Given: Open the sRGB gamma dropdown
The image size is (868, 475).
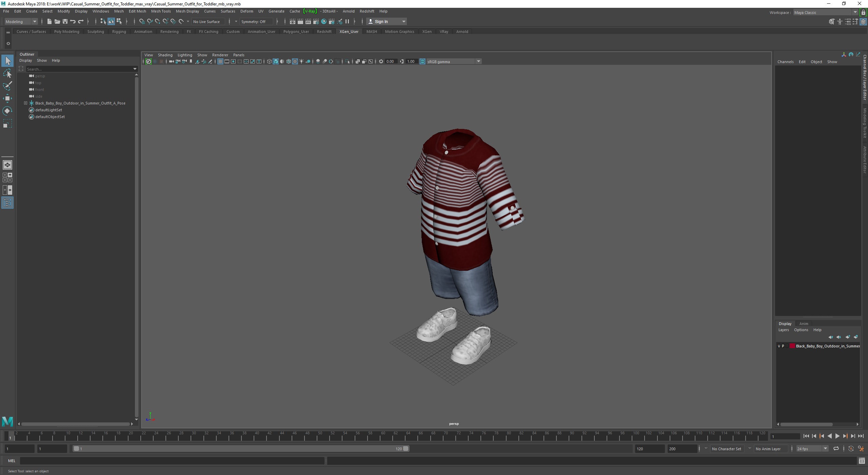Looking at the screenshot, I should click(454, 61).
